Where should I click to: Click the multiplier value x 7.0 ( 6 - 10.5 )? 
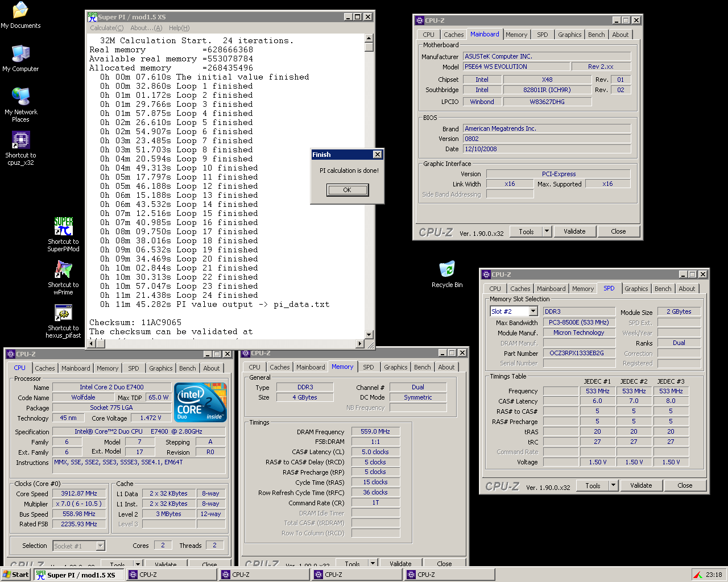click(80, 504)
